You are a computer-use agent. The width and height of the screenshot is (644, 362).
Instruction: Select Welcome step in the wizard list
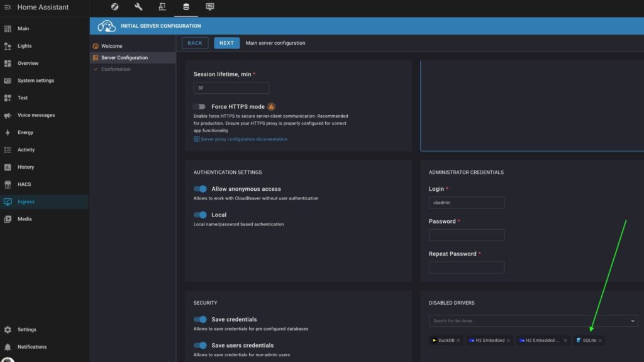tap(111, 46)
